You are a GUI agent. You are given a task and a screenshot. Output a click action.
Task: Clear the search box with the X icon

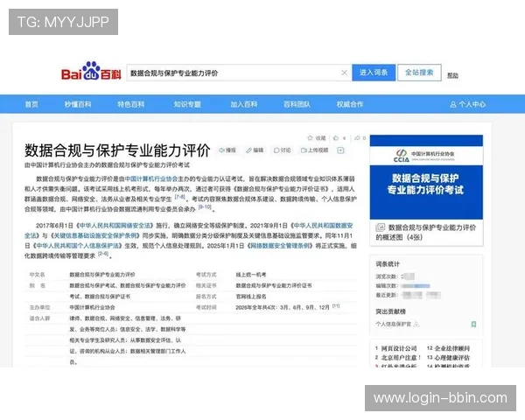tap(344, 73)
